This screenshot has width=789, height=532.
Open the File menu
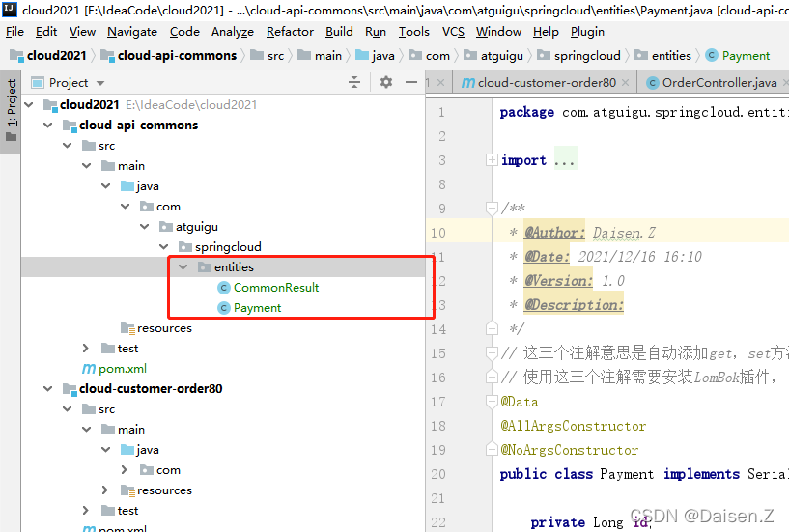14,32
